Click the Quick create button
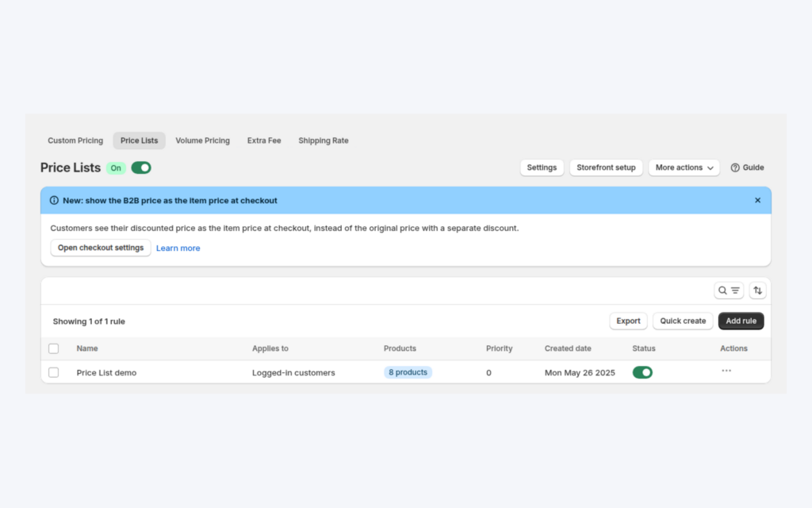This screenshot has height=508, width=812. 683,321
